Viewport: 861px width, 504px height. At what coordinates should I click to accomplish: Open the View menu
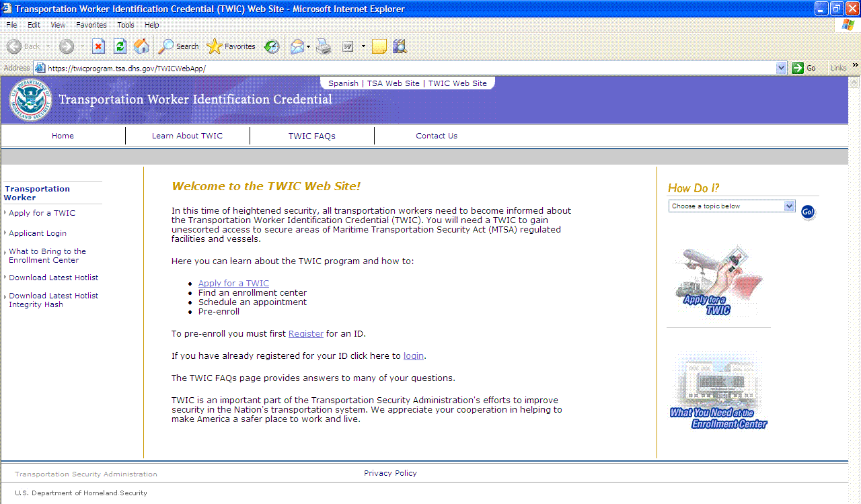pyautogui.click(x=59, y=25)
